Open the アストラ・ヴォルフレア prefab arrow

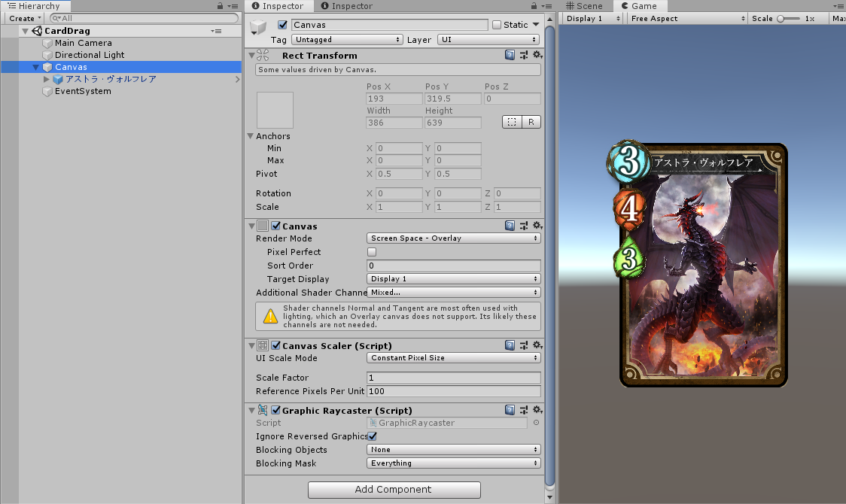(x=237, y=79)
